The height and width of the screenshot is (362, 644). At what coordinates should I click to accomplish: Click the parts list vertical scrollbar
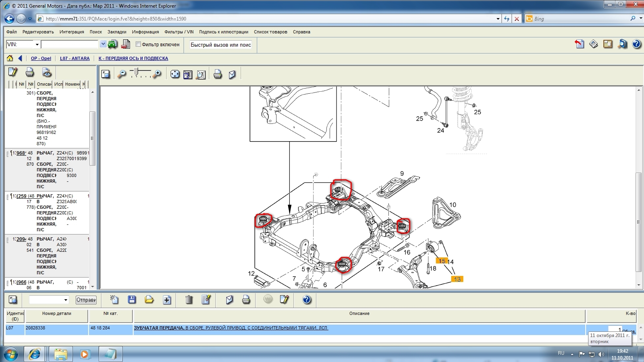pyautogui.click(x=92, y=138)
